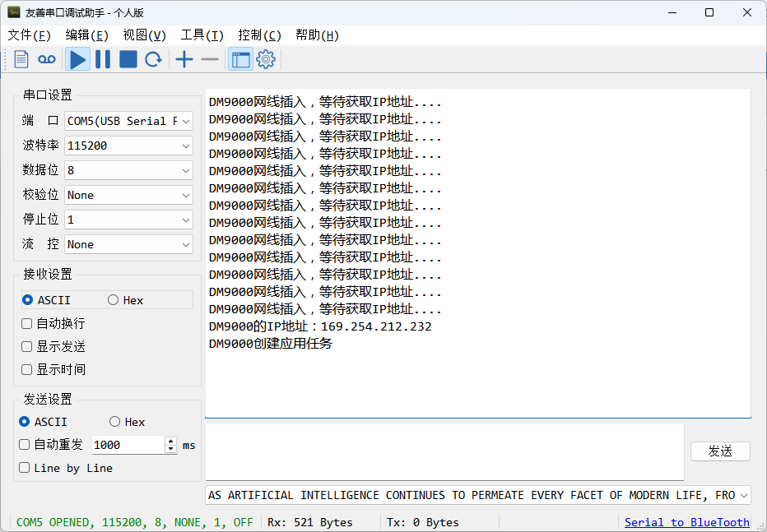This screenshot has height=532, width=767.
Task: Click the Stop toolbar button
Action: click(128, 59)
